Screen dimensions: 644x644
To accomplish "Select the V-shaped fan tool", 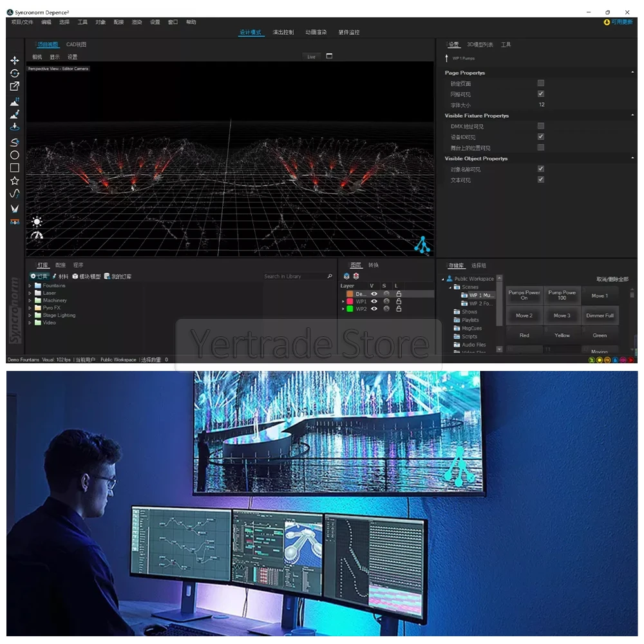I will point(15,209).
